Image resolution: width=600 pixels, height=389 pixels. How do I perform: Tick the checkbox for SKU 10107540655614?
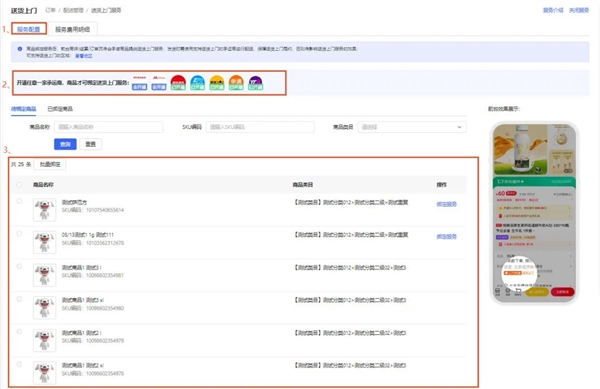[x=19, y=201]
